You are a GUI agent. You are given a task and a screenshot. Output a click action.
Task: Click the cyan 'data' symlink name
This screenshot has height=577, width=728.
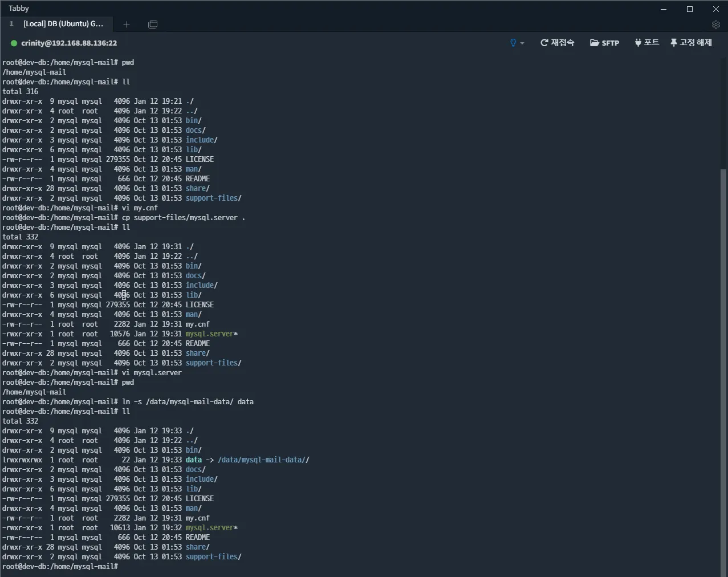pos(194,460)
